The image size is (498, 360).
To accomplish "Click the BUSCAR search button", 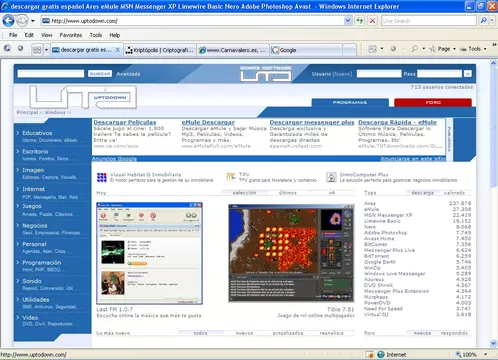I will click(x=100, y=74).
